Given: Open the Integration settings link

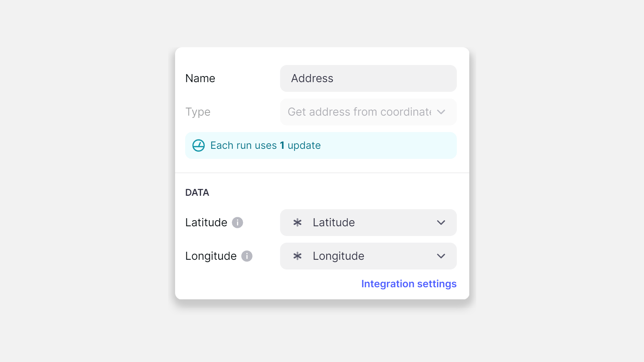Looking at the screenshot, I should pos(409,284).
